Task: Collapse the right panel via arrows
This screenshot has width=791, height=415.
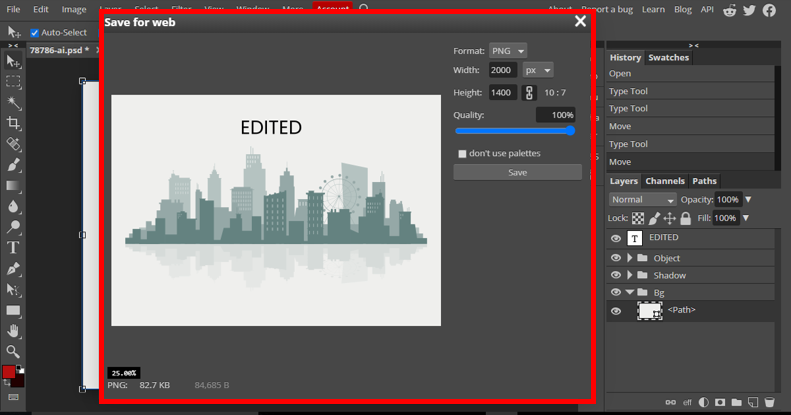Action: click(694, 45)
